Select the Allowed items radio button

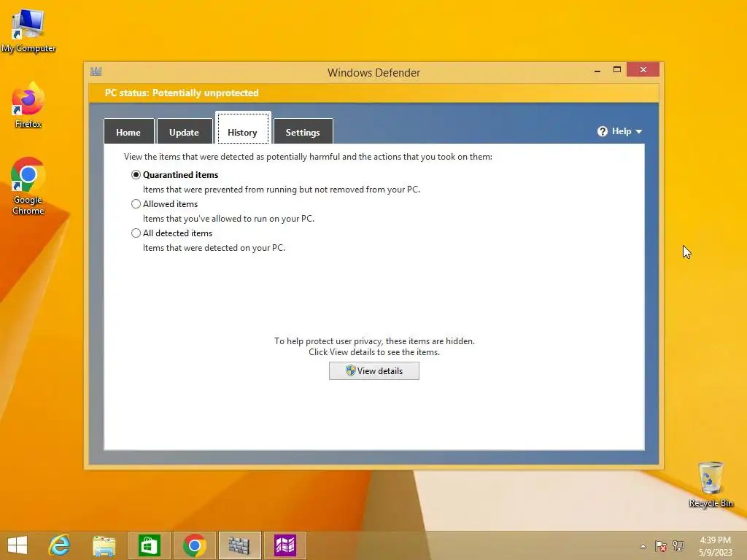click(x=136, y=204)
